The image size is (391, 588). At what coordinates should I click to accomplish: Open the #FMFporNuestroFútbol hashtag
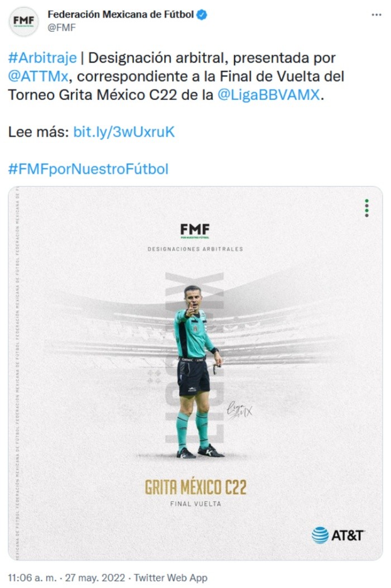[x=88, y=169]
